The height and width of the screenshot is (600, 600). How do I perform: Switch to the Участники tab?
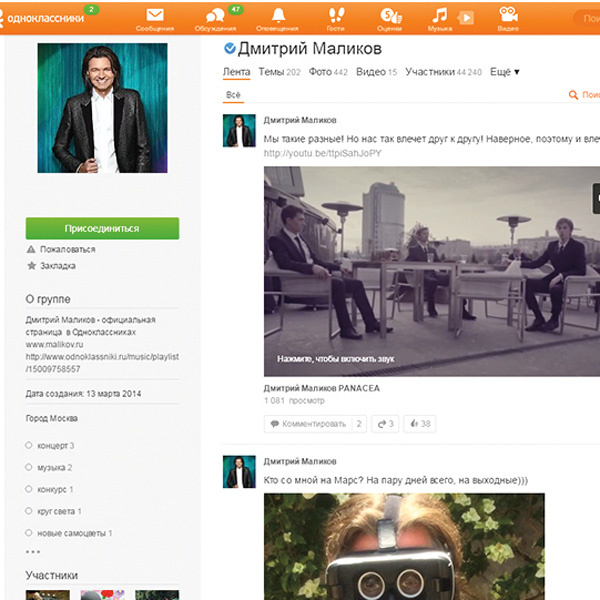[443, 72]
